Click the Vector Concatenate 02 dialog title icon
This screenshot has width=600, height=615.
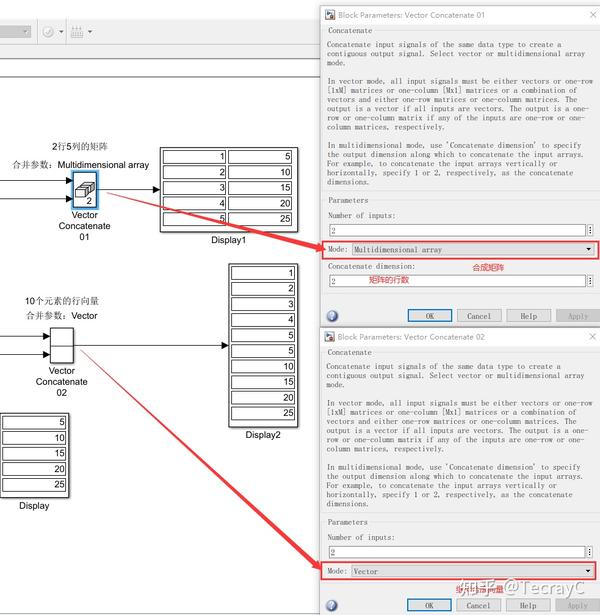point(329,337)
